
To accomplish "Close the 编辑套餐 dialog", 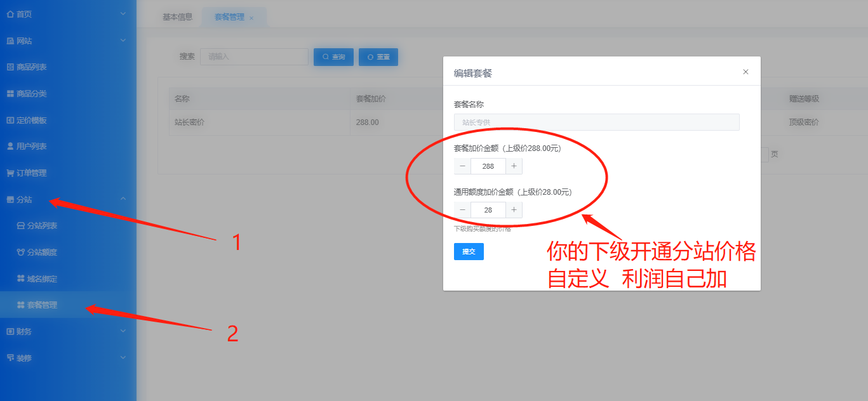I will pos(745,72).
